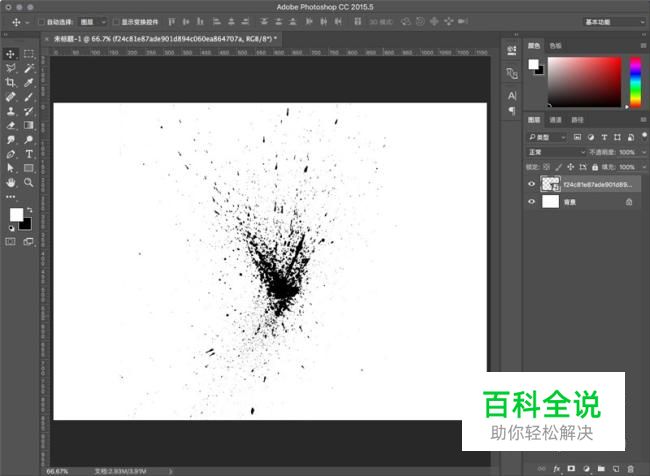Viewport: 650px width, 476px height.
Task: Open the layer filter type dropdown
Action: [x=546, y=137]
